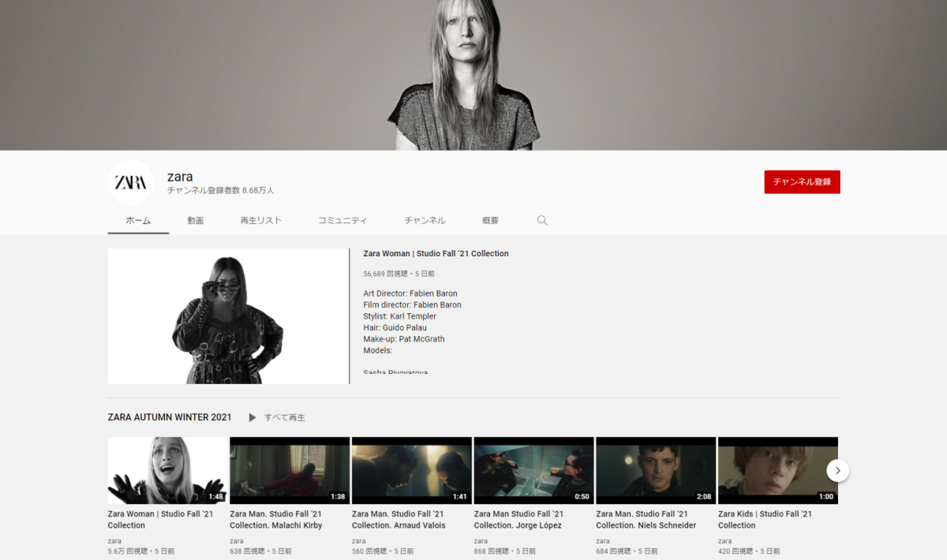Click the Make-up: Pat McGrath line
Image resolution: width=947 pixels, height=560 pixels.
pos(404,339)
